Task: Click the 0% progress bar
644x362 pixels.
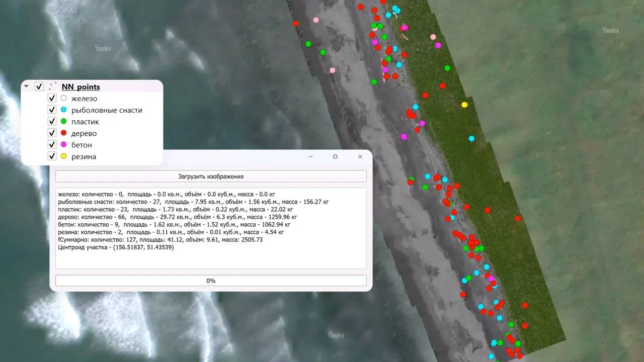Action: coord(211,281)
